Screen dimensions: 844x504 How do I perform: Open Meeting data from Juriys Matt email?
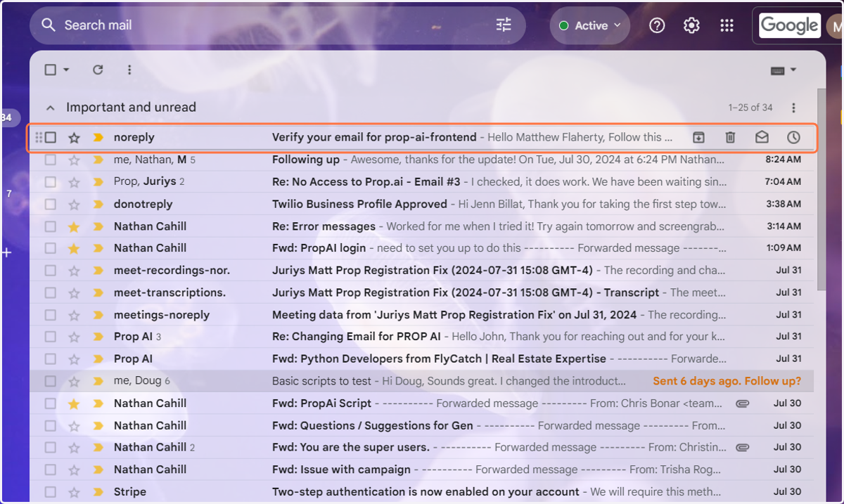[x=421, y=315]
